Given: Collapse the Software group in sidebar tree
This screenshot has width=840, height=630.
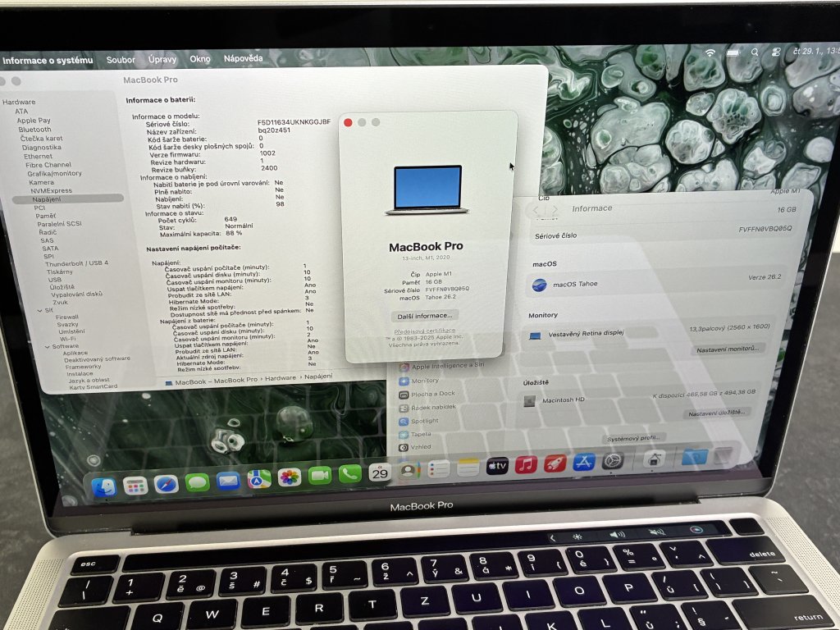Looking at the screenshot, I should pos(47,347).
